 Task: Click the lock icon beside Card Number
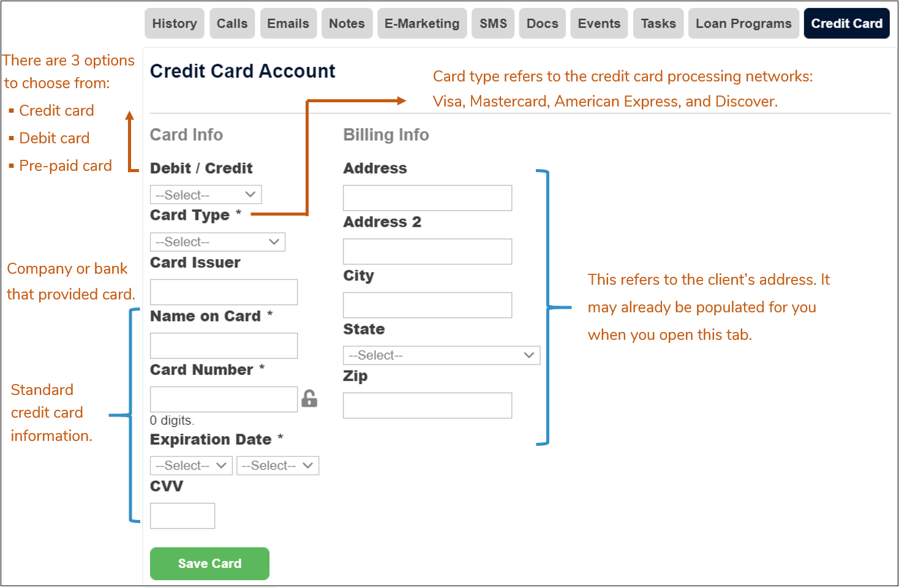point(310,398)
